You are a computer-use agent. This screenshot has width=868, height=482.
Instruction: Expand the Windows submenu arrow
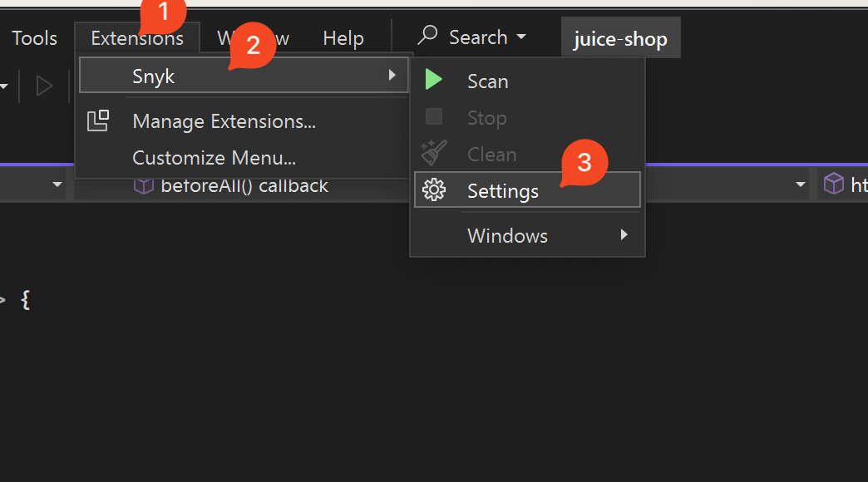[x=624, y=235]
